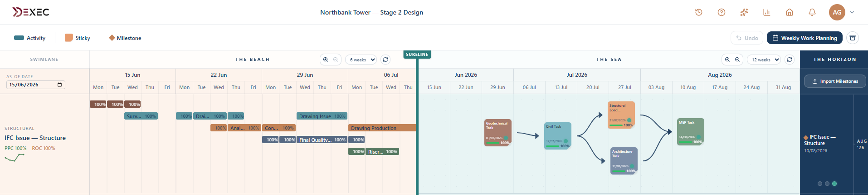Image resolution: width=868 pixels, height=195 pixels.
Task: Click the as-of date field 15/06/2026
Action: coord(35,85)
